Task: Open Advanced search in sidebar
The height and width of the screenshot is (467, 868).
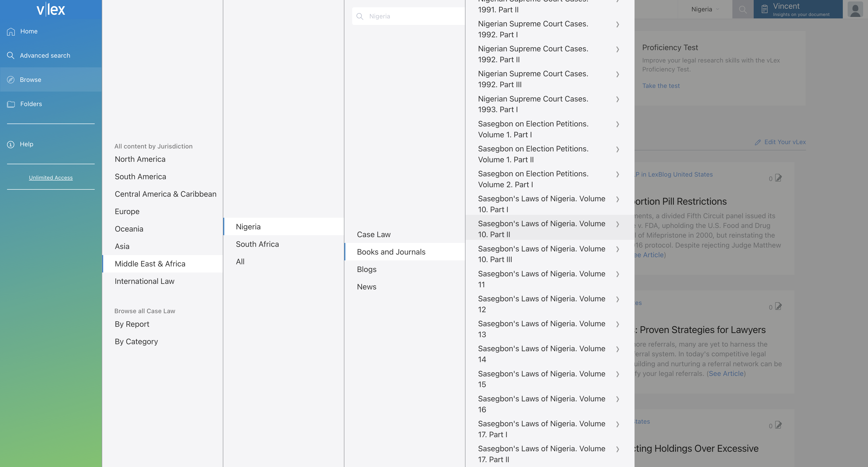Action: click(x=51, y=55)
